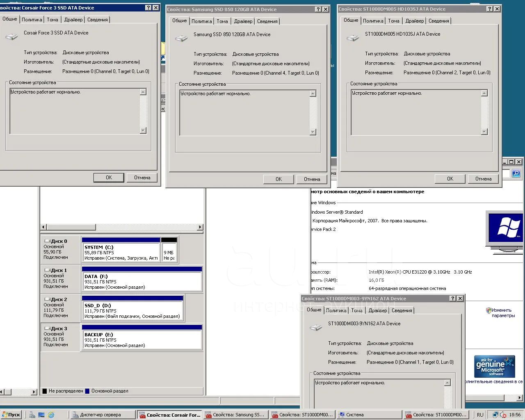Open Драйвер tab in Samsung SSD 850 dialog
Image resolution: width=525 pixels, height=420 pixels.
243,21
